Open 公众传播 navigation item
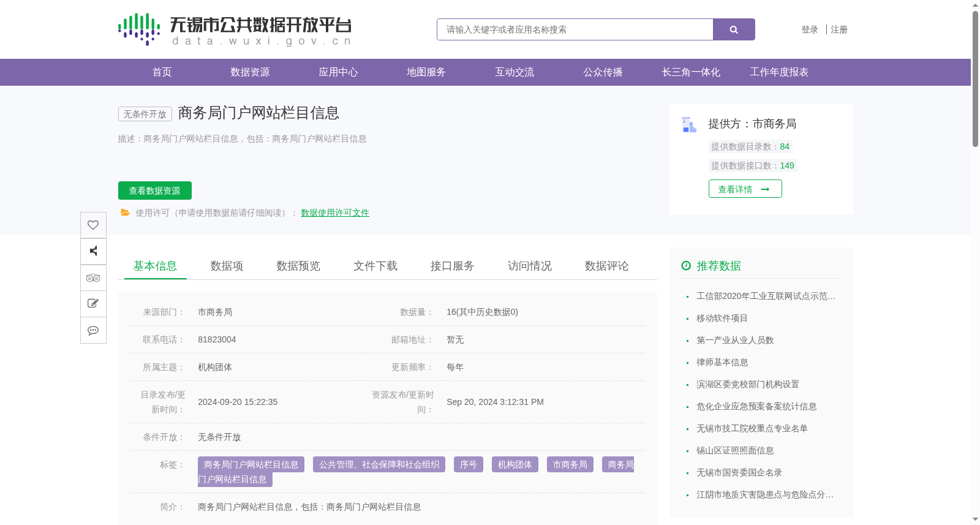Screen dimensions: 980x525 [603, 72]
